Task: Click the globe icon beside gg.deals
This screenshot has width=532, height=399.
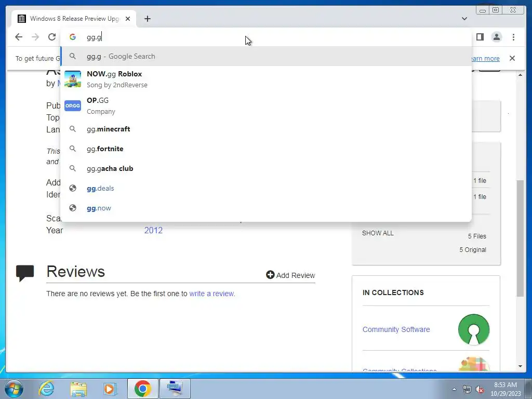Action: (73, 188)
